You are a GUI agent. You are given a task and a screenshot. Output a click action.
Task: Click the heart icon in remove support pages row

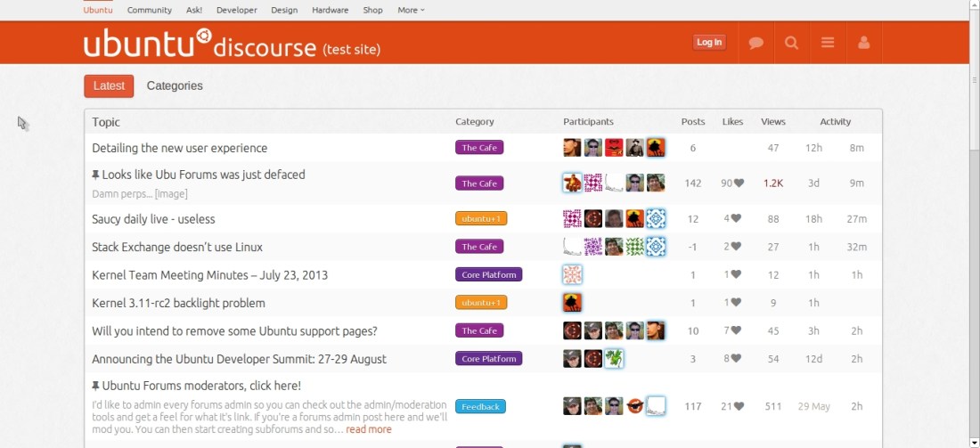click(736, 330)
